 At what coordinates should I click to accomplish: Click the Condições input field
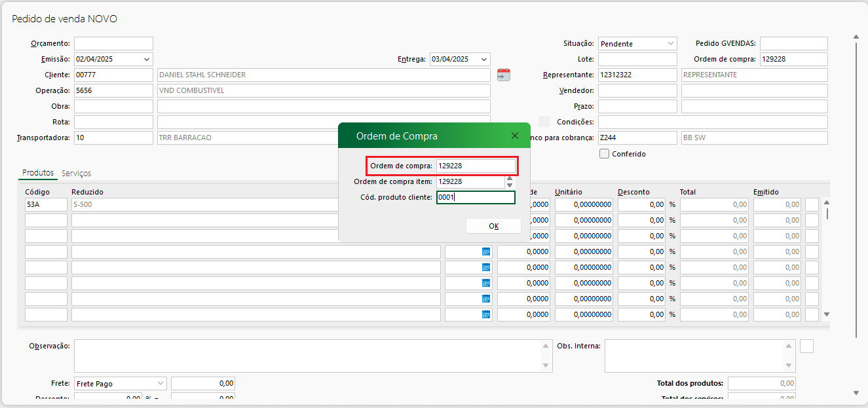[713, 122]
